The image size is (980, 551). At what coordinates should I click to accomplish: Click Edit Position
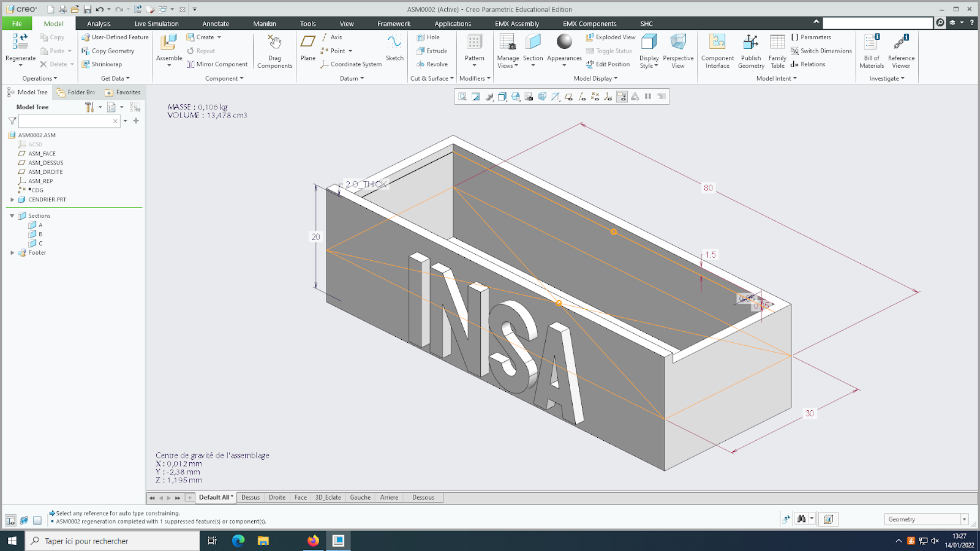(608, 64)
